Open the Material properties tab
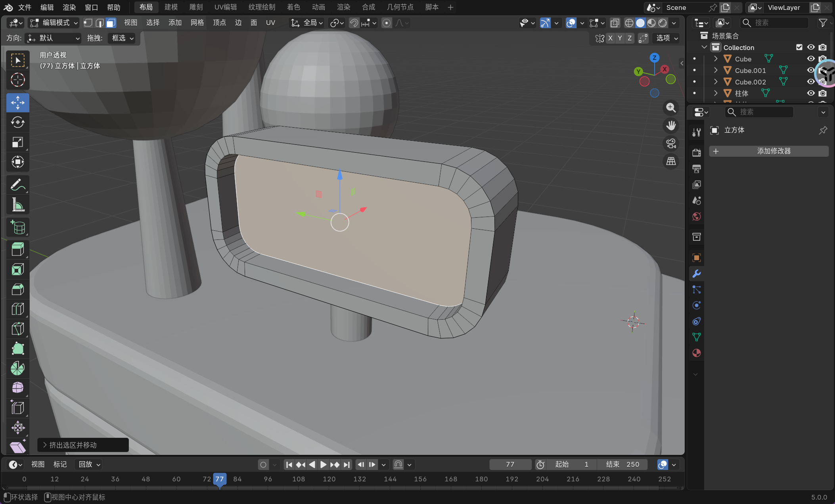The image size is (835, 504). (x=696, y=353)
